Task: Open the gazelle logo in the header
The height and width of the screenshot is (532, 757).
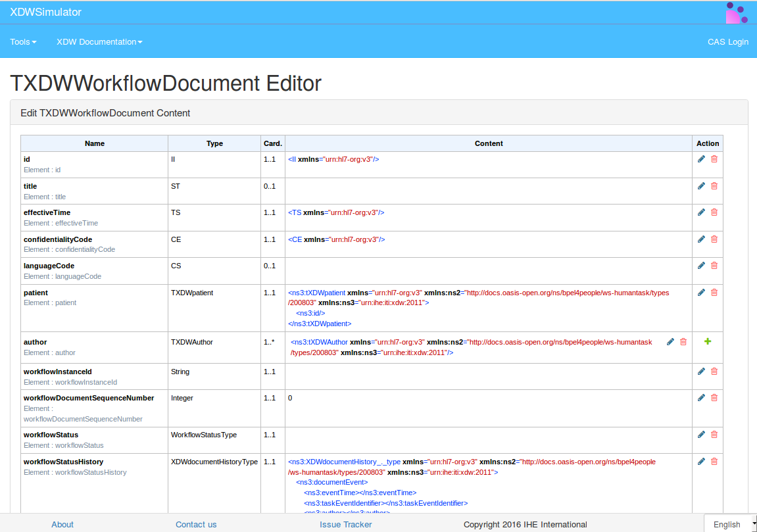Action: [736, 12]
